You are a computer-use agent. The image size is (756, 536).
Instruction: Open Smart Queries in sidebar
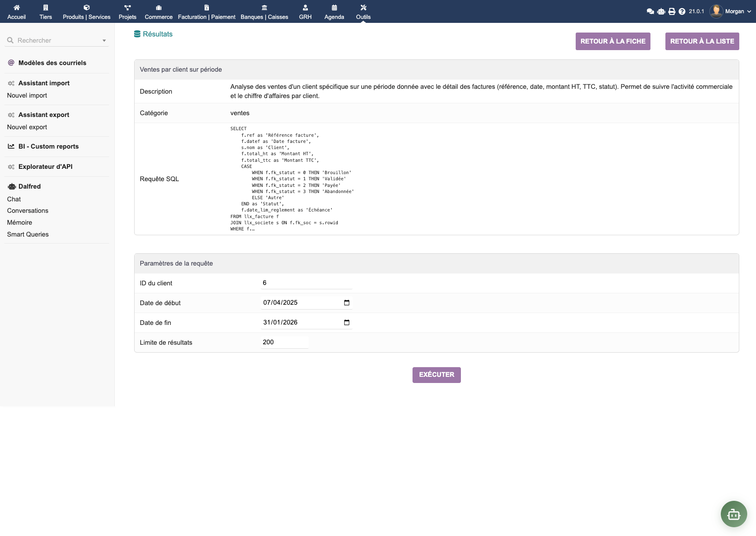pyautogui.click(x=28, y=234)
